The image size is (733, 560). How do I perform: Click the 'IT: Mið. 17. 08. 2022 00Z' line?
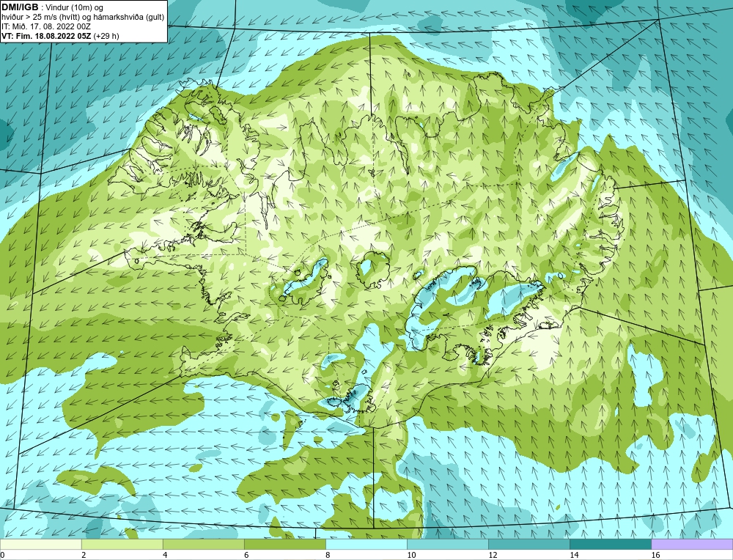coord(45,26)
